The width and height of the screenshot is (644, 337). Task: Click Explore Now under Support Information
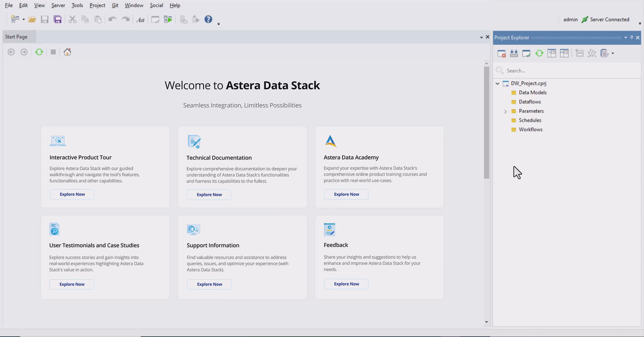209,284
